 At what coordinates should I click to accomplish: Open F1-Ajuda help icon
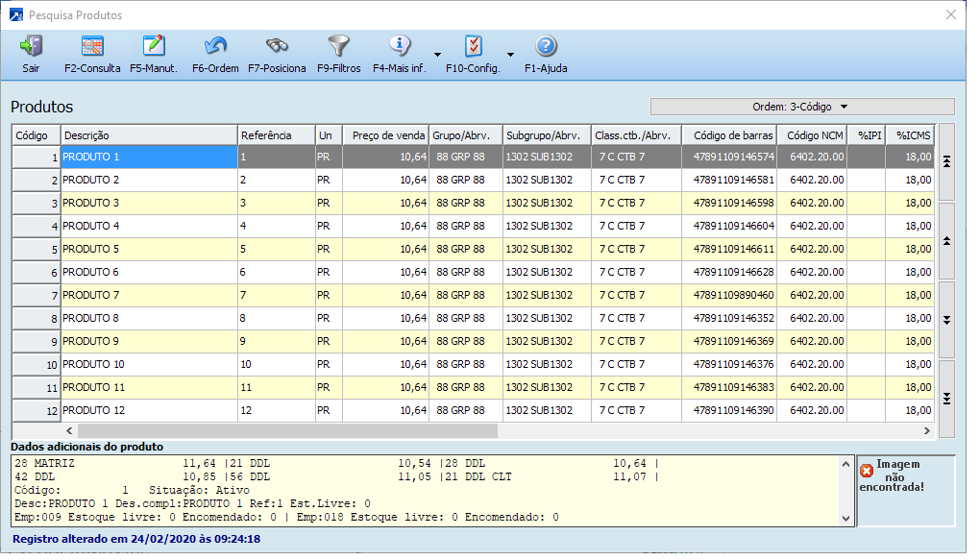click(x=546, y=54)
